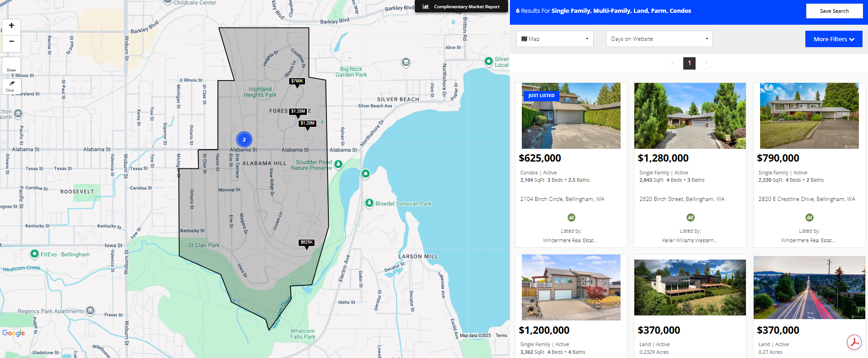Open the 0.27 Acres land listing photo
This screenshot has width=868, height=358.
pyautogui.click(x=809, y=287)
